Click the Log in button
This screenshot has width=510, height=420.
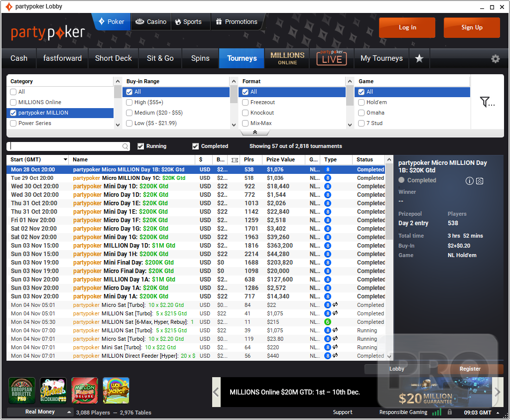point(407,28)
